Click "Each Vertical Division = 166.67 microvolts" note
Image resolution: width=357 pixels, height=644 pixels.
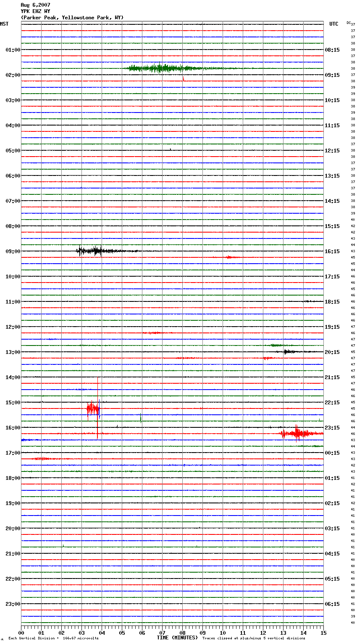click(x=53, y=639)
